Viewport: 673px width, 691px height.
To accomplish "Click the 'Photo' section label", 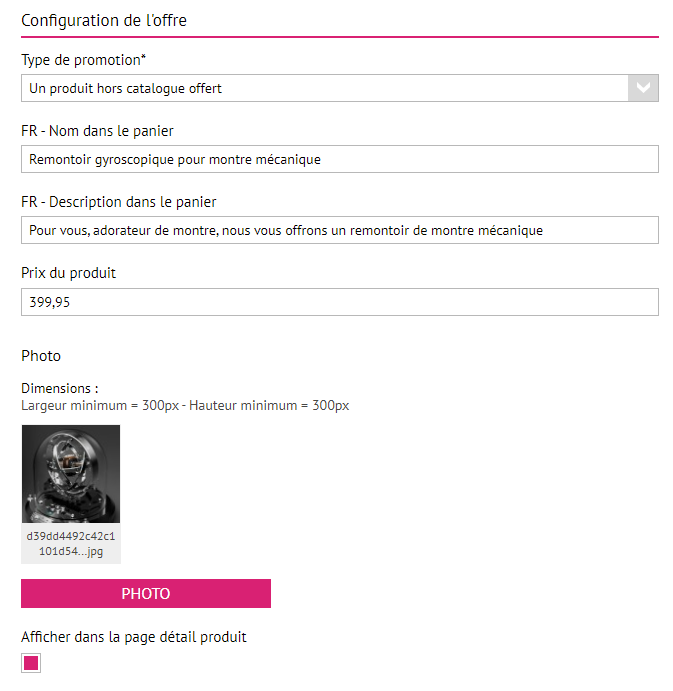I will [41, 356].
